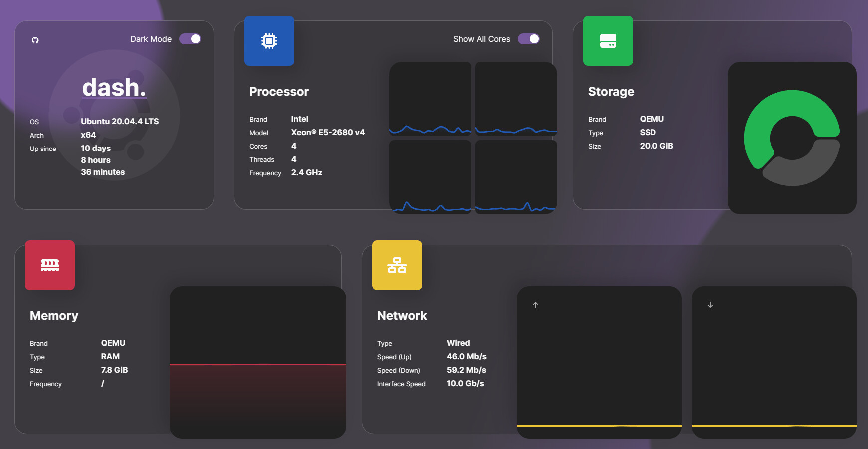This screenshot has width=868, height=449.
Task: Select the '20.0 GiB' storage size value
Action: 656,146
